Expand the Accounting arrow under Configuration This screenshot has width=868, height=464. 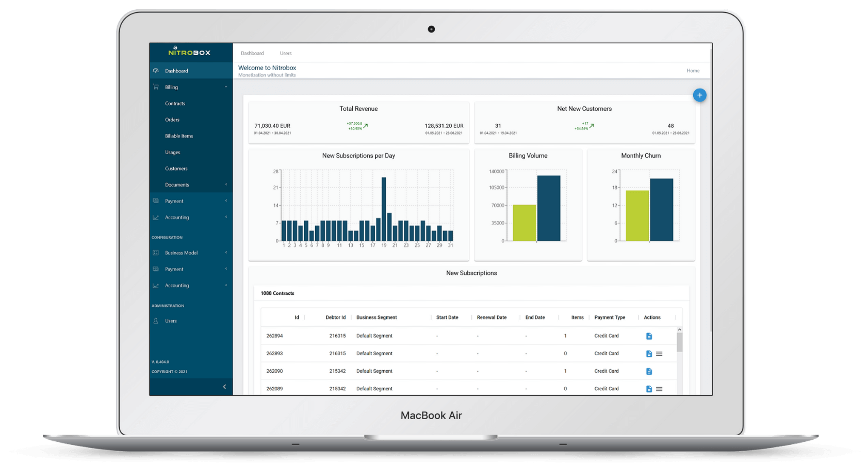[226, 285]
